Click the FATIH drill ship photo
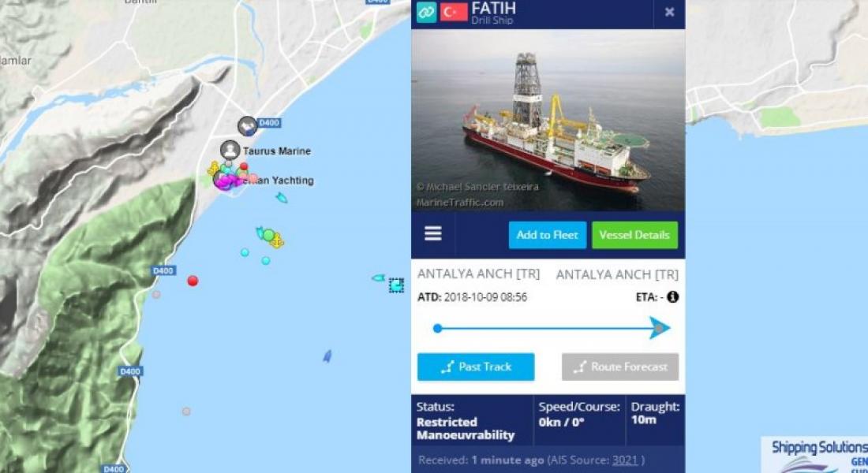The image size is (868, 473). coord(548,120)
